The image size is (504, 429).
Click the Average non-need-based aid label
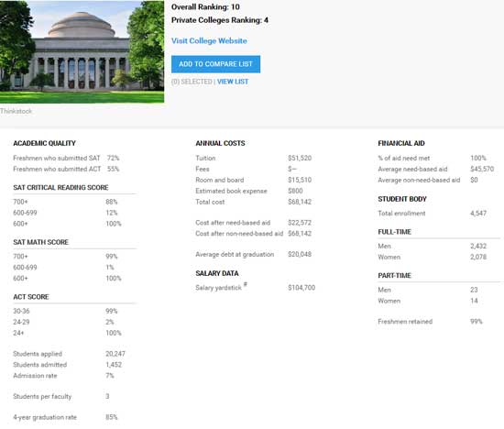(419, 180)
